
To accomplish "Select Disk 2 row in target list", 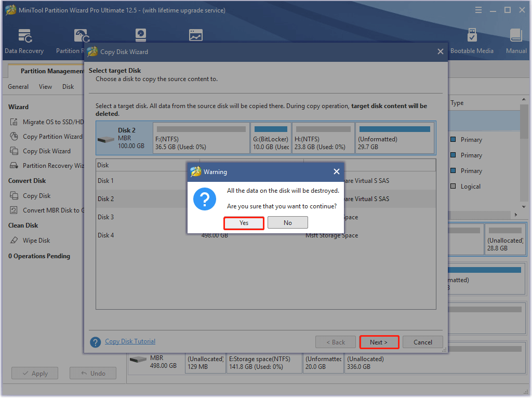I will click(x=265, y=199).
